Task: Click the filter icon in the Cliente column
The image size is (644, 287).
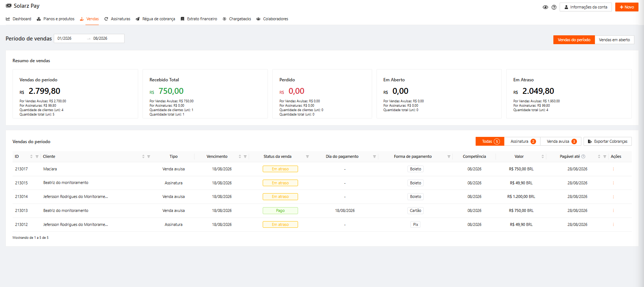Action: click(x=148, y=157)
